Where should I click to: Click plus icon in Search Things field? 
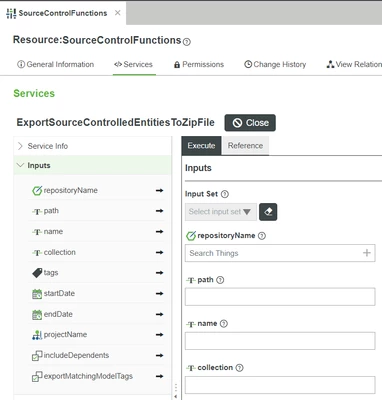click(x=367, y=253)
